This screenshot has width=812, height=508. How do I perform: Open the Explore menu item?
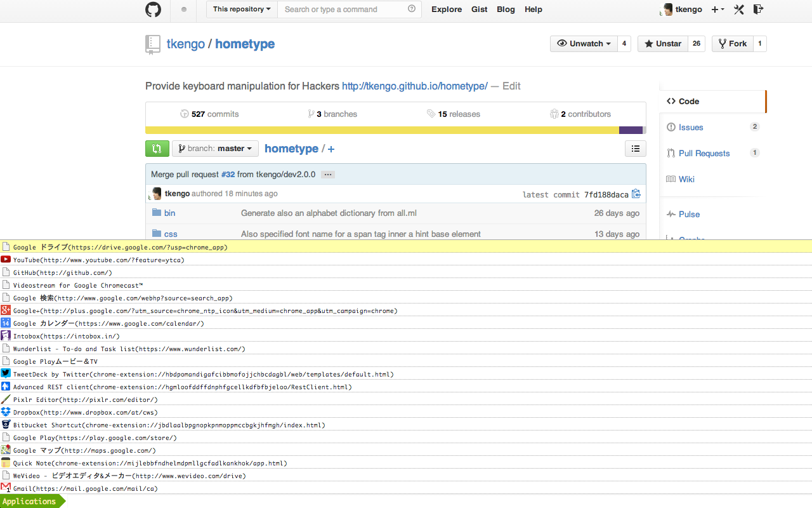447,10
